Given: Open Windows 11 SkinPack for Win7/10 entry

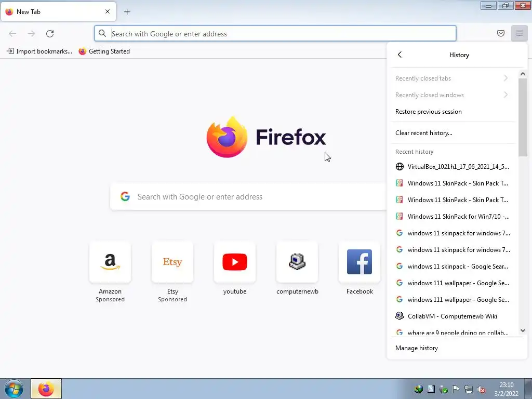Looking at the screenshot, I should (453, 217).
